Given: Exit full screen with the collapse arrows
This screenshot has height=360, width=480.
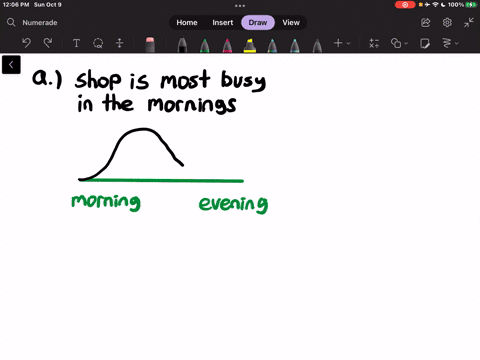Looking at the screenshot, I should [469, 23].
